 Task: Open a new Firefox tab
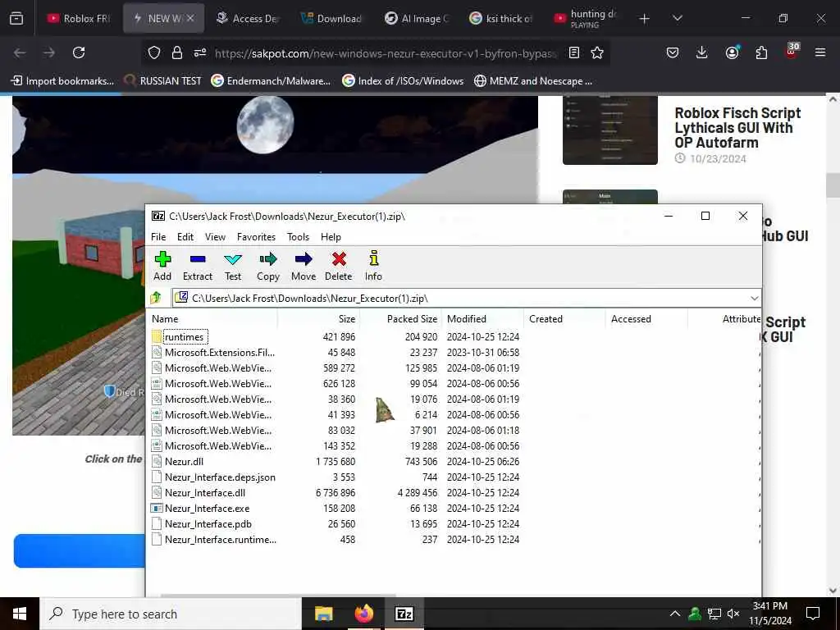coord(645,19)
